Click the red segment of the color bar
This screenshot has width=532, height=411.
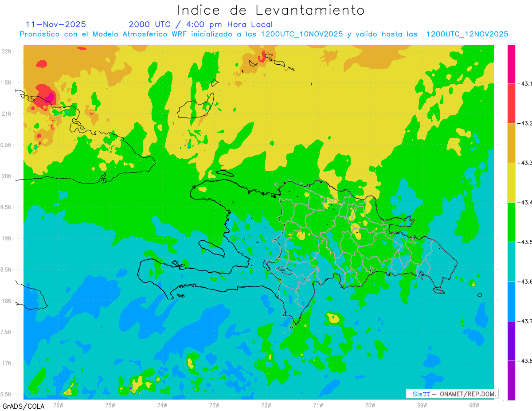(x=511, y=103)
